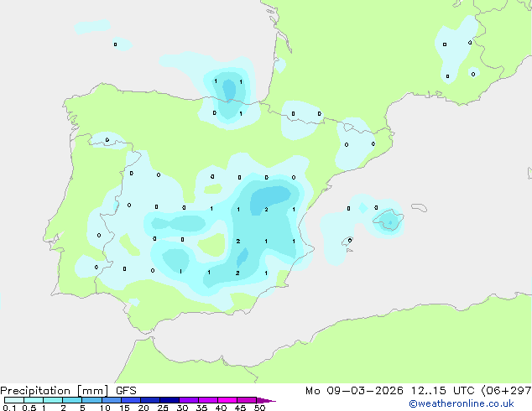This screenshot has width=532, height=411.
Task: Click the 'GFS' model label
Action: point(126,391)
